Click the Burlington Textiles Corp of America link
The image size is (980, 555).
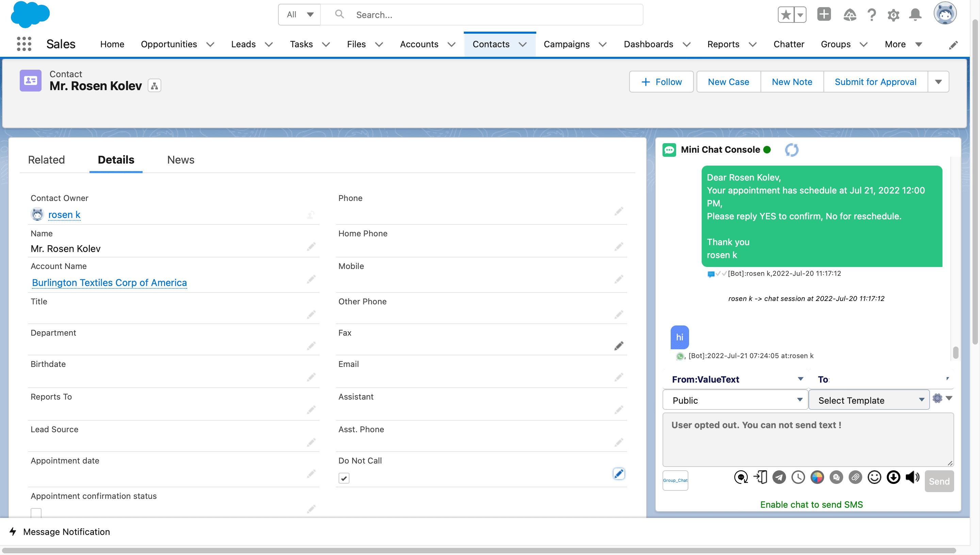pyautogui.click(x=109, y=282)
